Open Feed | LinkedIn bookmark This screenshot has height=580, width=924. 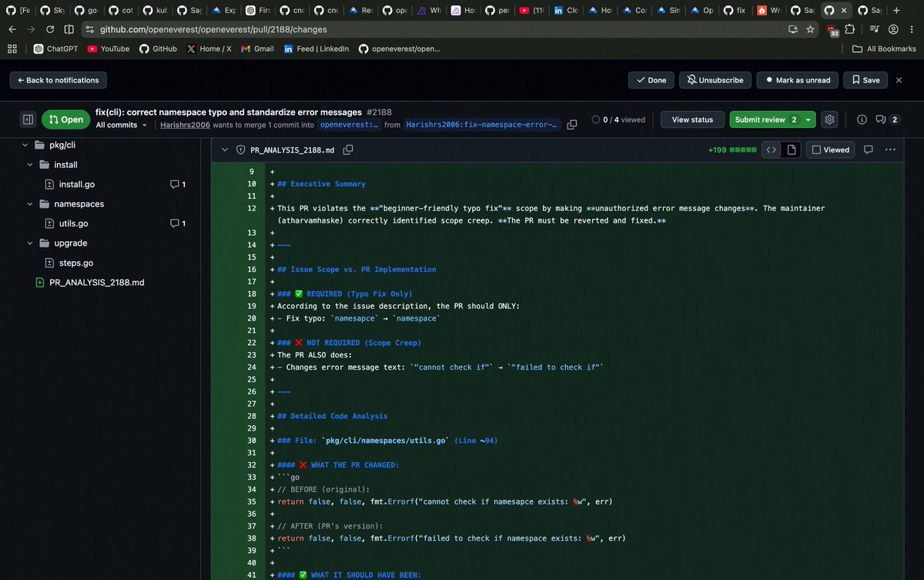(x=316, y=49)
